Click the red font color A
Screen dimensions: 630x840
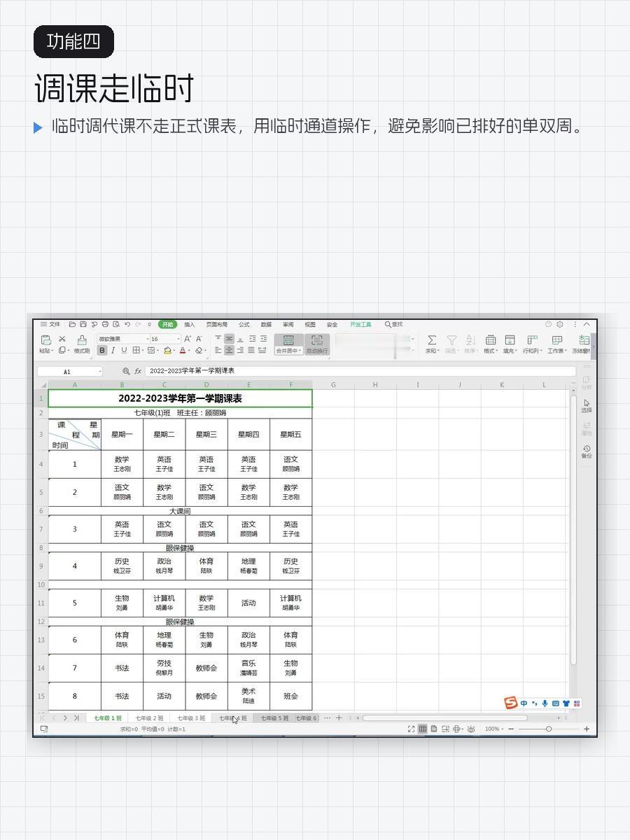point(182,350)
